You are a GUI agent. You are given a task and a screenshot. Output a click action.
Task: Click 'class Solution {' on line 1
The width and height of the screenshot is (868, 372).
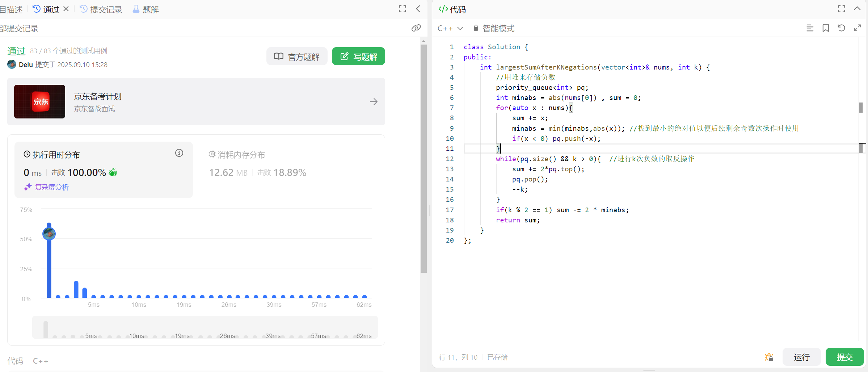(496, 47)
